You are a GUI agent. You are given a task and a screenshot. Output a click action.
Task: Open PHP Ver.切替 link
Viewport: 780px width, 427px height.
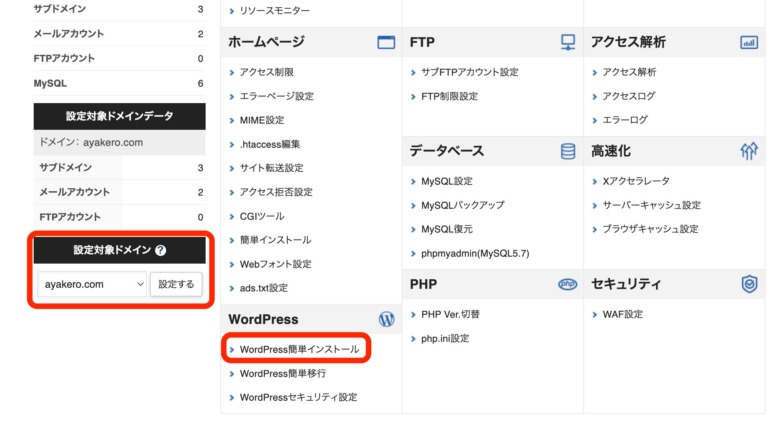tap(450, 315)
